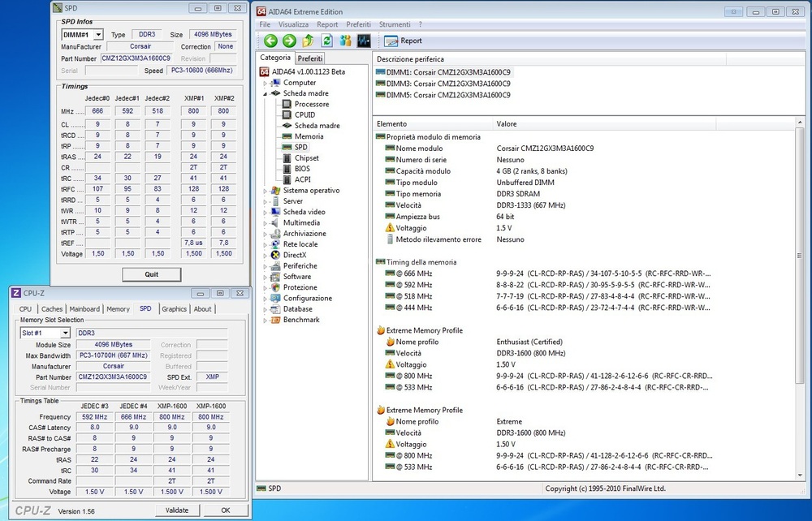Collapse the Scheda madre tree node
The height and width of the screenshot is (521, 812).
point(266,94)
